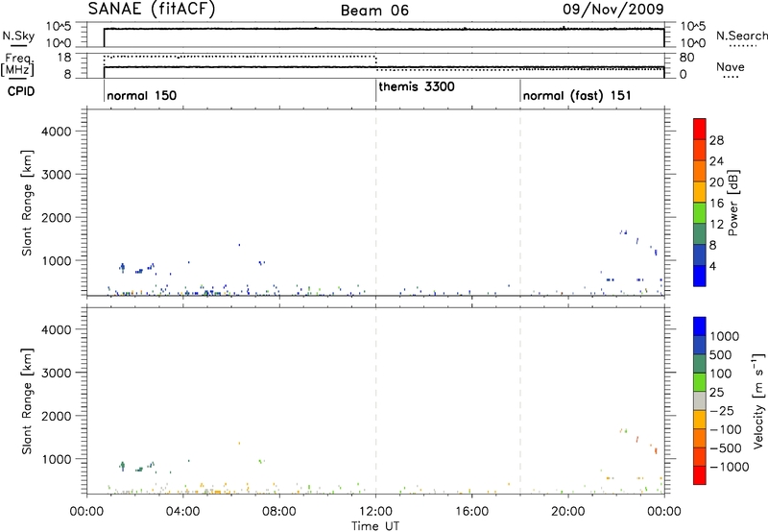The height and width of the screenshot is (532, 768).
Task: Click the 80 Nave axis tick label
Action: [686, 58]
